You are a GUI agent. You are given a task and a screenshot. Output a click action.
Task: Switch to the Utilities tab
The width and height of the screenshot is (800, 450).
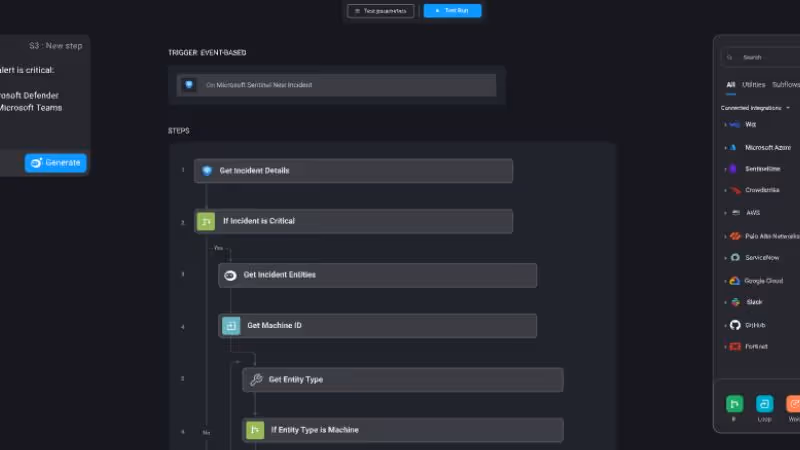coord(754,85)
